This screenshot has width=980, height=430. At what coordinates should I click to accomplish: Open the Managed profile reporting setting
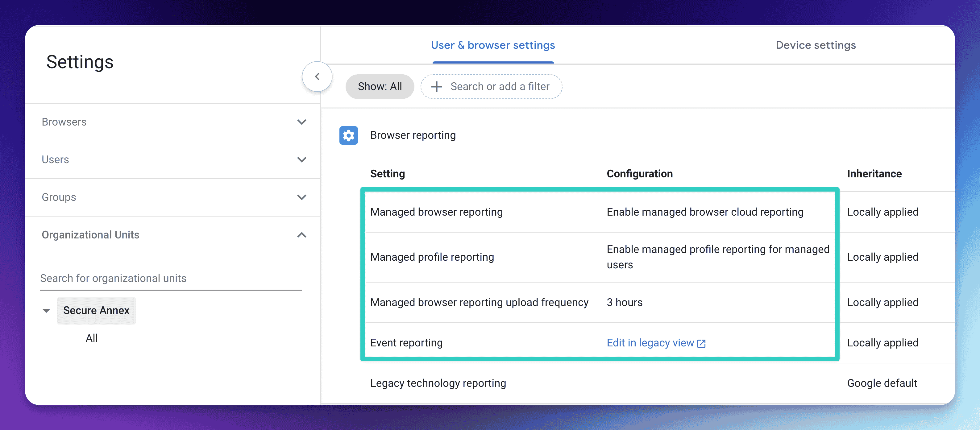pyautogui.click(x=432, y=257)
